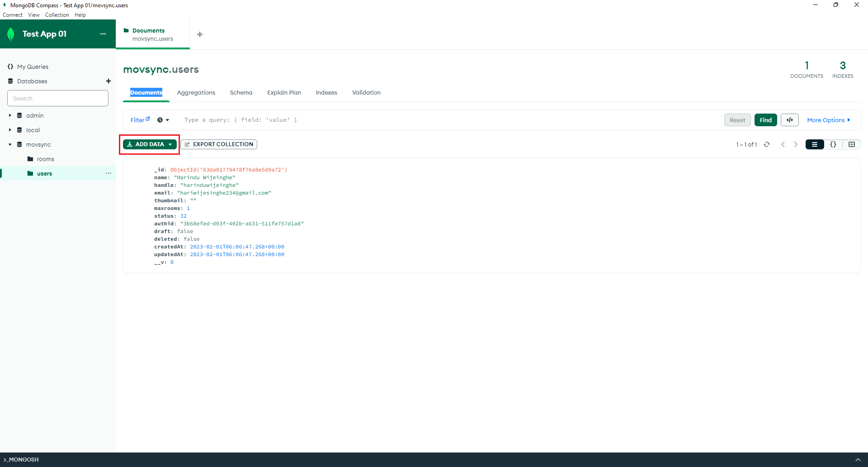Click the email value hariwijesinghe234@gmail.com

pyautogui.click(x=224, y=193)
